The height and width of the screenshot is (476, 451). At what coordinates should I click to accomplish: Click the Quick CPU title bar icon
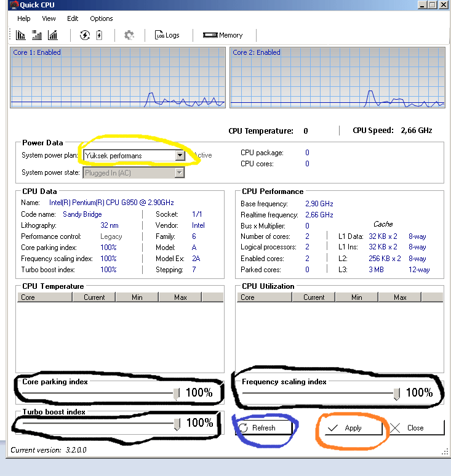pyautogui.click(x=14, y=5)
